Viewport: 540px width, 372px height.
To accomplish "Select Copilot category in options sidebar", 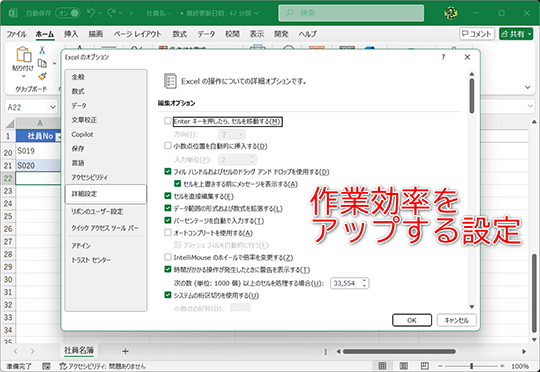I will (x=106, y=134).
